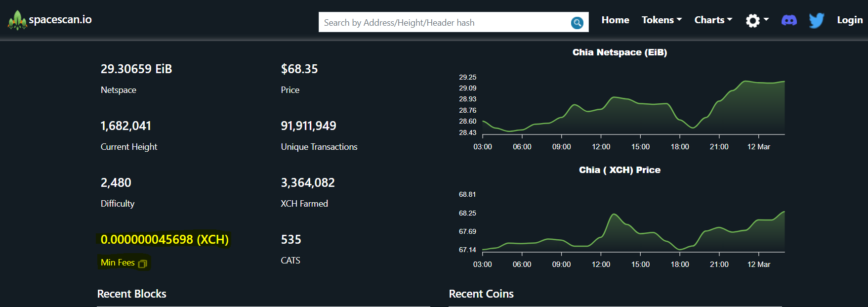This screenshot has height=307, width=868.
Task: Click the 28.43 netspace axis label
Action: point(467,132)
